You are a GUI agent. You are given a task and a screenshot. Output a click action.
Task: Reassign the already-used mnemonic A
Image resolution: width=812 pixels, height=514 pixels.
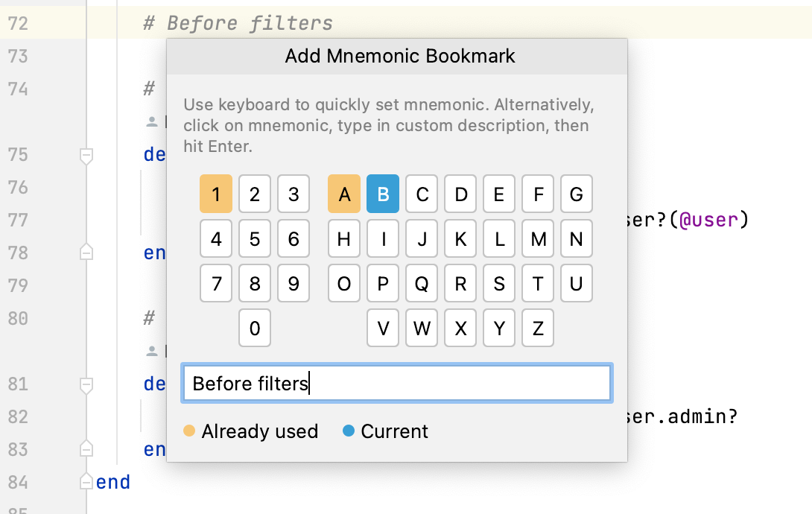(343, 194)
